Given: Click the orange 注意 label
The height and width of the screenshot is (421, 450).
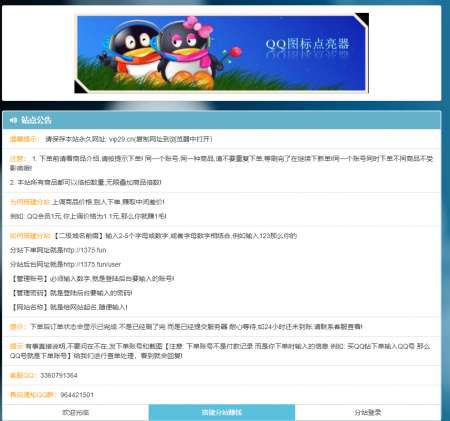Looking at the screenshot, I should (x=18, y=159).
